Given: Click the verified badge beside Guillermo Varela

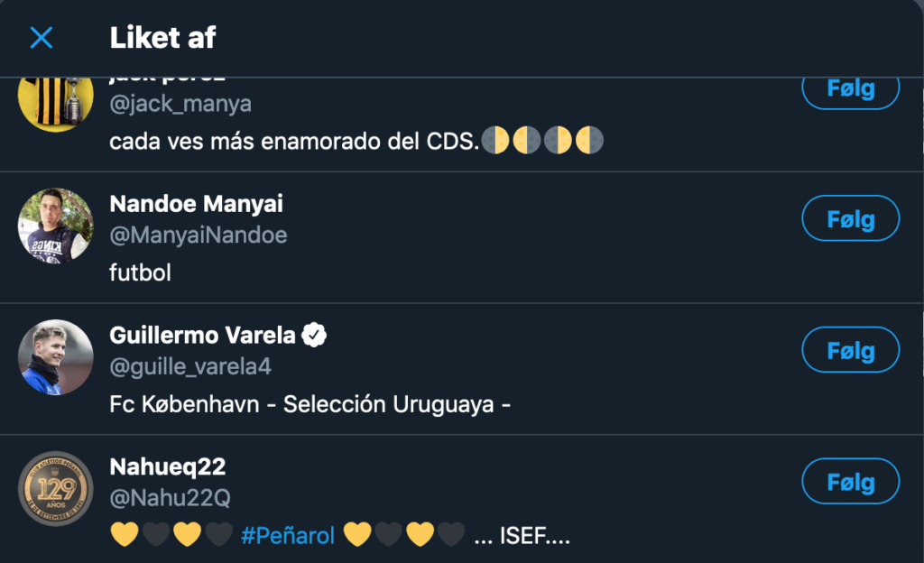Looking at the screenshot, I should pyautogui.click(x=314, y=337).
